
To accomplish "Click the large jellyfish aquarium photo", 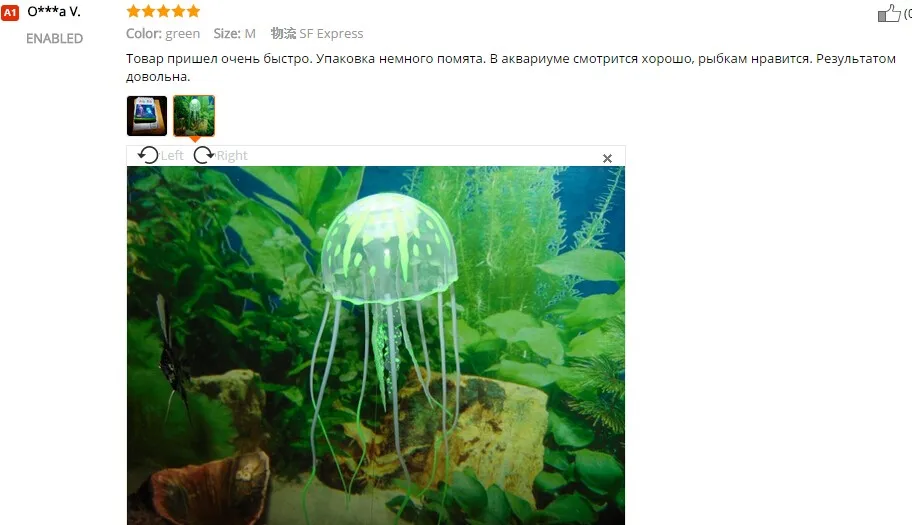I will coord(376,345).
